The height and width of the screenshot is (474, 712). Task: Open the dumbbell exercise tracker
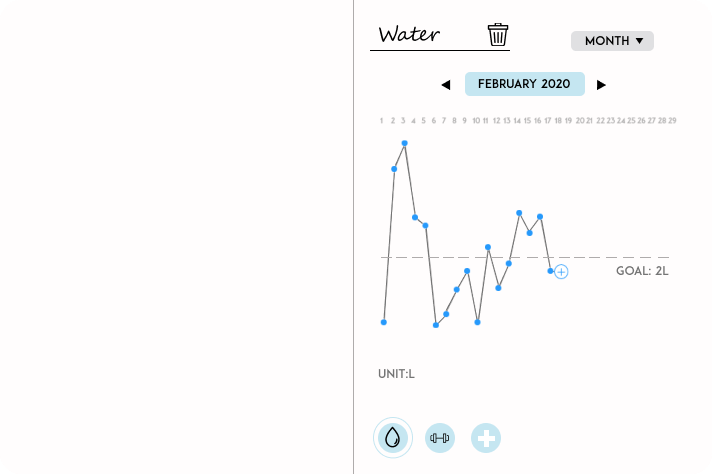tap(440, 437)
